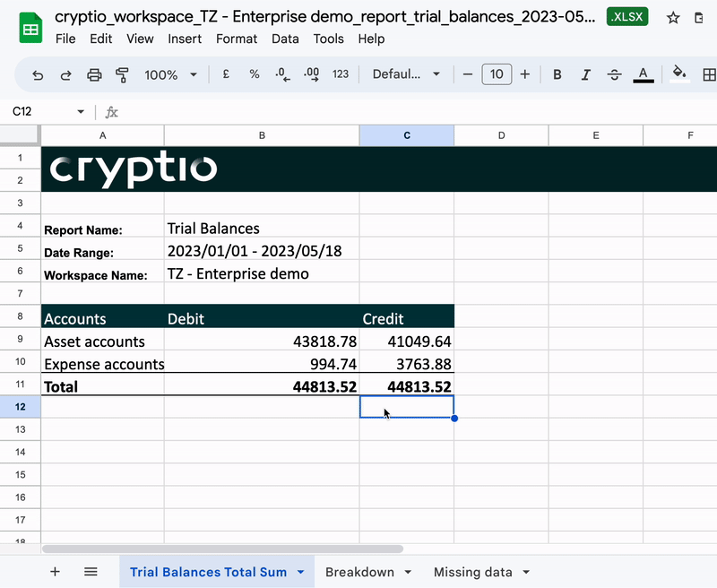Select row 9 header

click(20, 339)
